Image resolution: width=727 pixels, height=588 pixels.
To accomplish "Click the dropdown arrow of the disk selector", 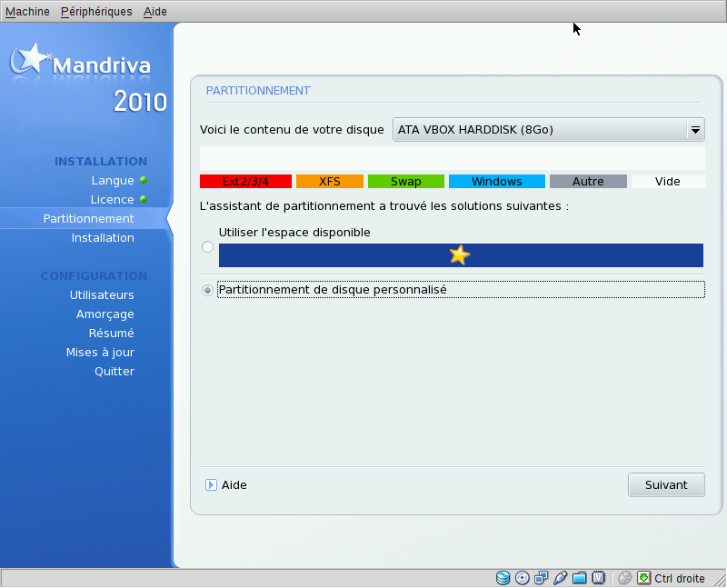I will coord(695,130).
